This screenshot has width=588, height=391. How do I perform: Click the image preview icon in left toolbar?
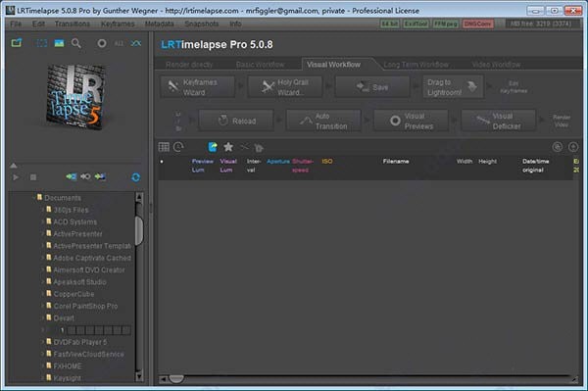pos(59,43)
